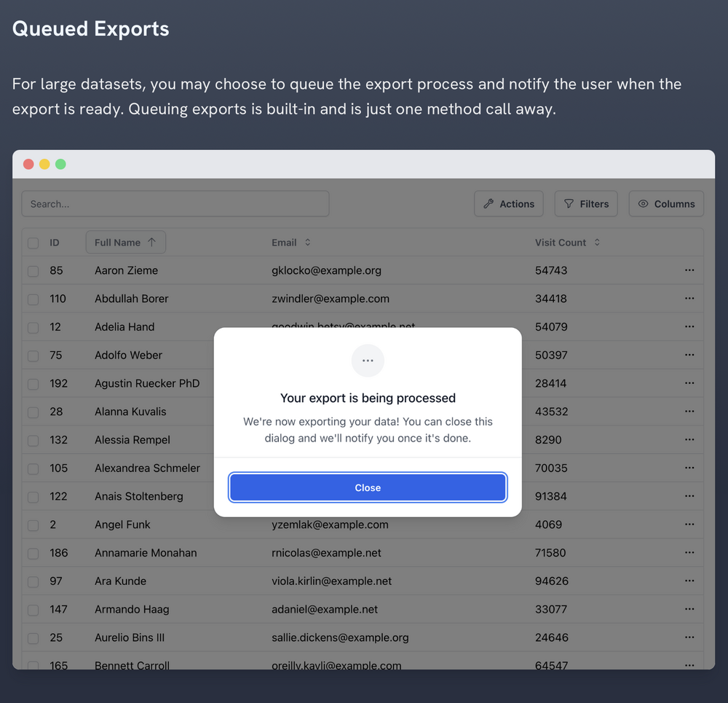Viewport: 728px width, 703px height.
Task: Select the email yzemlak@example.com
Action: [330, 525]
